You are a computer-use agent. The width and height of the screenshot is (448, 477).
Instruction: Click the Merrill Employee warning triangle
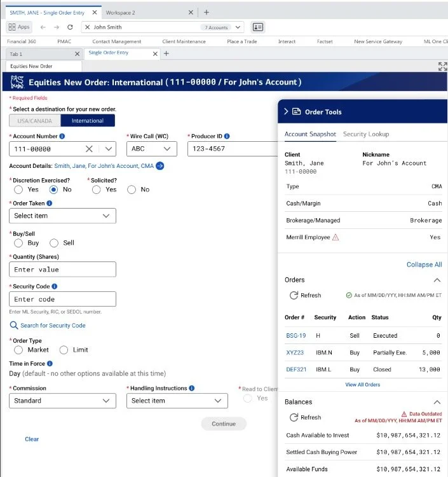[336, 237]
